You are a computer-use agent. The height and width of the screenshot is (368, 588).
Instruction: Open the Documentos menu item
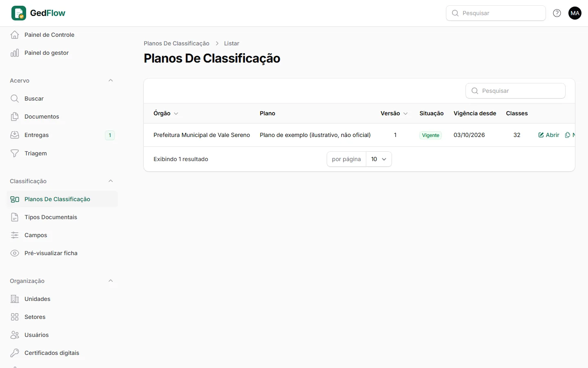point(62,117)
